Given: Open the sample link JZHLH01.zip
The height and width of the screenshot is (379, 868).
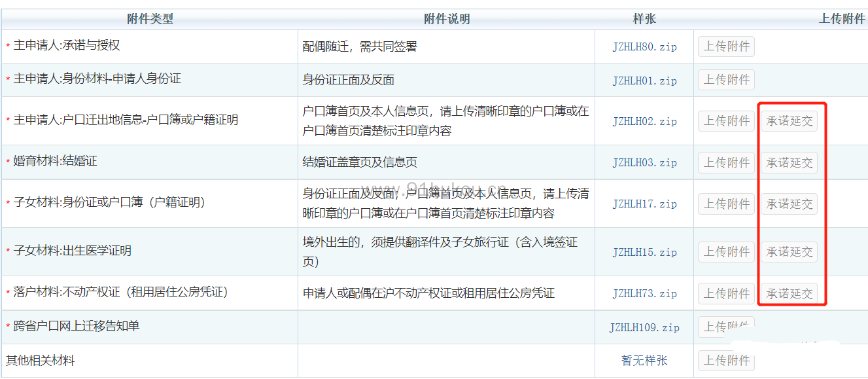Looking at the screenshot, I should (x=644, y=81).
